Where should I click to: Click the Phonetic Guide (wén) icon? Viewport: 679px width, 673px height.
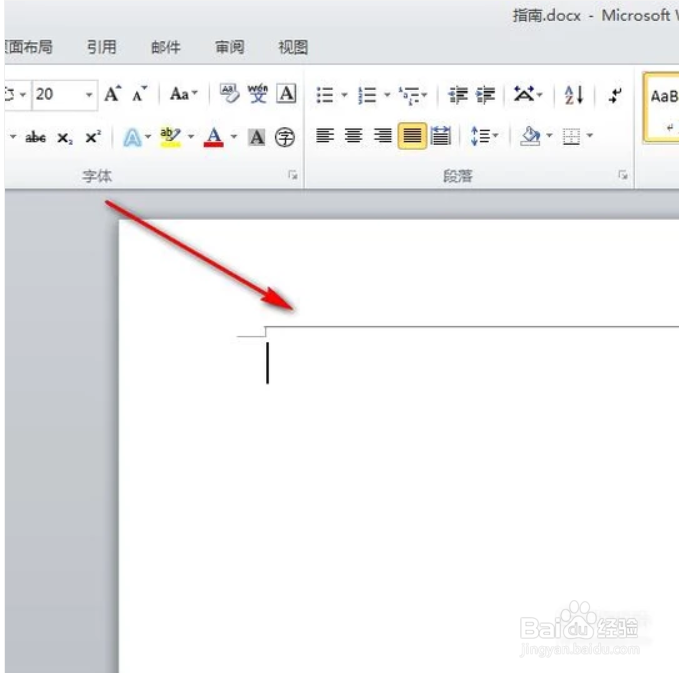258,94
